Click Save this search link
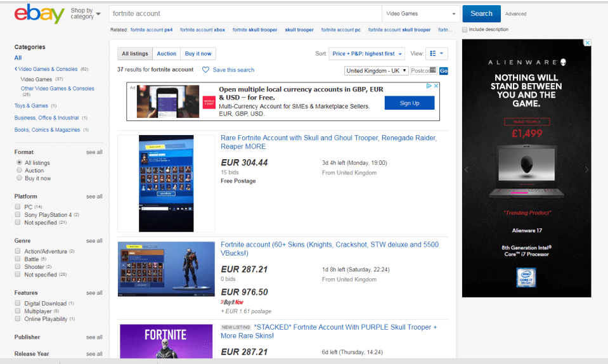 (x=233, y=70)
